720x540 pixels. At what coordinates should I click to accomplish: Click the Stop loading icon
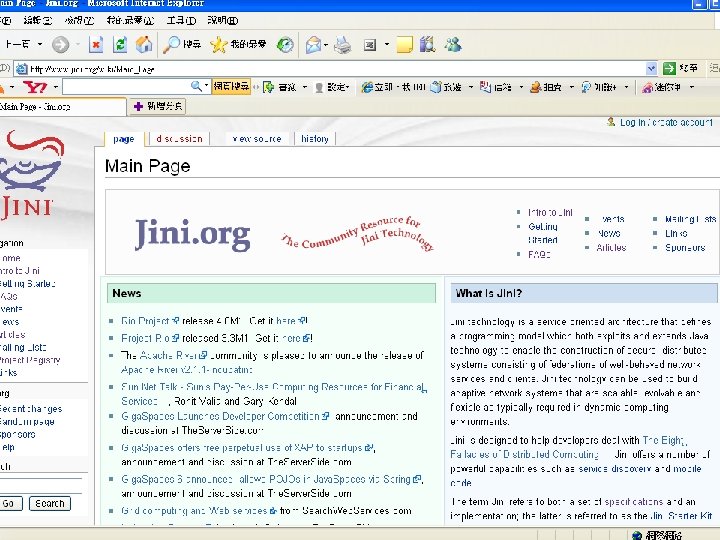(96, 45)
